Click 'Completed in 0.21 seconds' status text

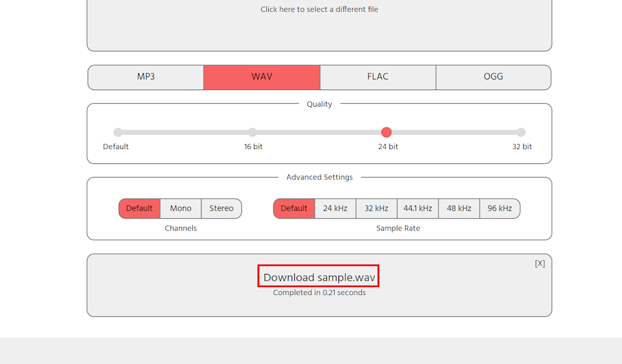[x=319, y=293]
